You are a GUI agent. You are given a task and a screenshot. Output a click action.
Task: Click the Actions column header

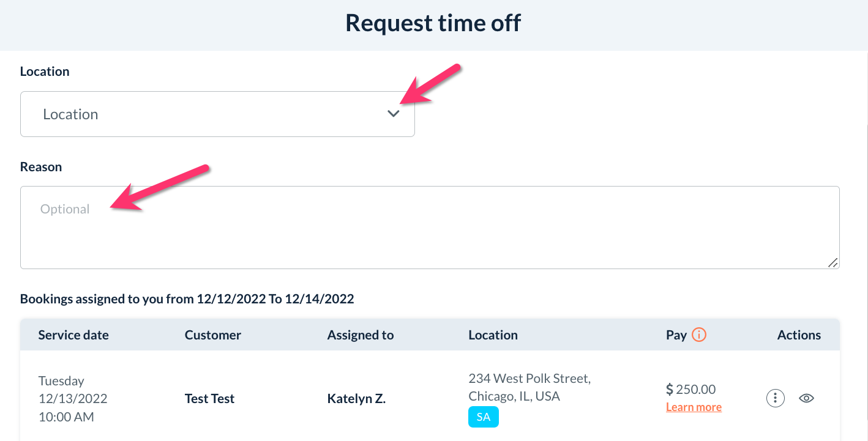(799, 335)
